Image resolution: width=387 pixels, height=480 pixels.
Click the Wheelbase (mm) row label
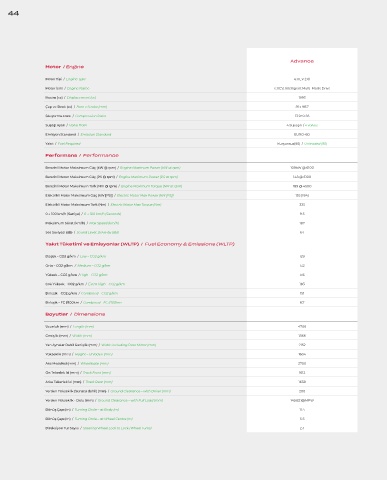coord(77,363)
